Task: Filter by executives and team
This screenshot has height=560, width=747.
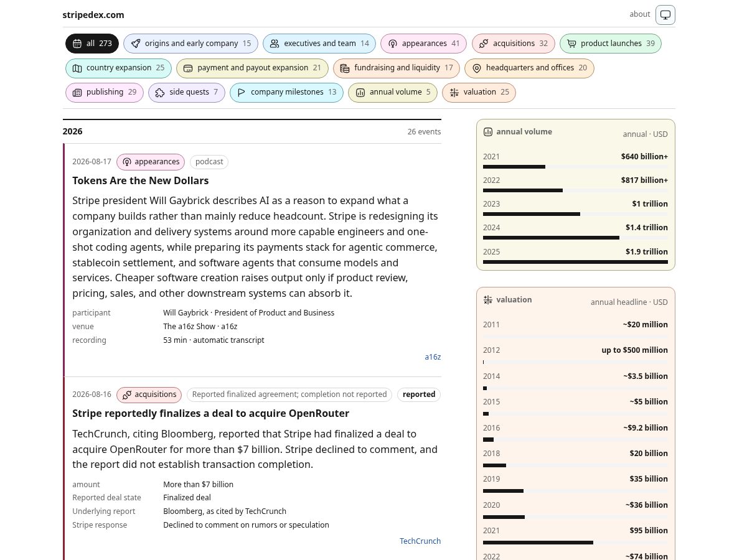Action: [319, 44]
